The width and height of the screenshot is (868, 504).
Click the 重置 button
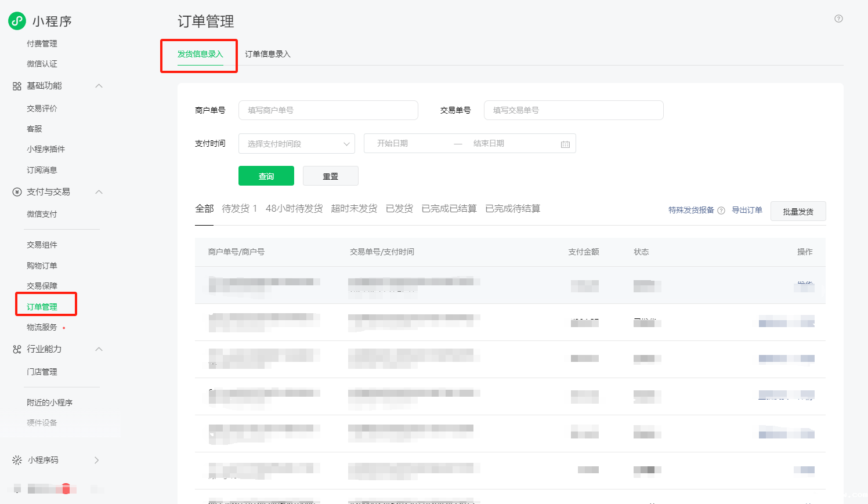[x=330, y=176]
